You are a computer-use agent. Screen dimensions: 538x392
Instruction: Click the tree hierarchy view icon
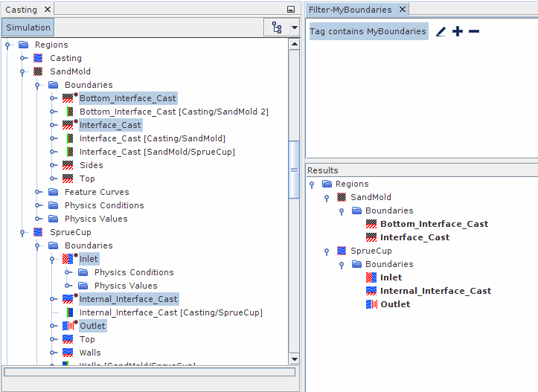coord(277,28)
